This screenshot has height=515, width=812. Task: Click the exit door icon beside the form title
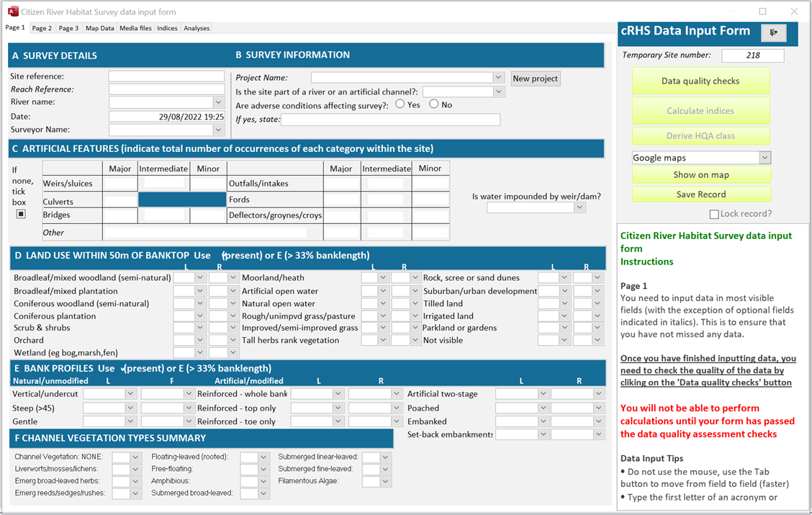pos(773,32)
